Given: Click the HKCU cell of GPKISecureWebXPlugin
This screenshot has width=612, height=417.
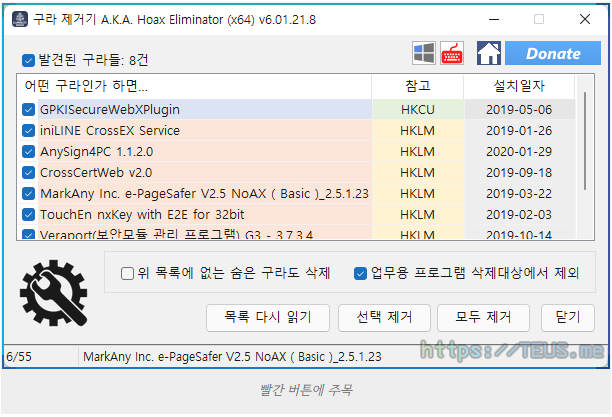Looking at the screenshot, I should click(418, 110).
